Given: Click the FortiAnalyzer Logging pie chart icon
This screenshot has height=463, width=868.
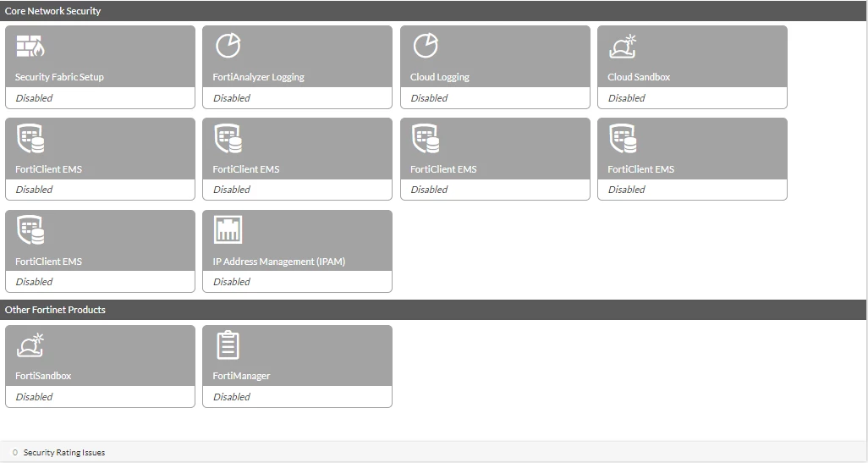Looking at the screenshot, I should 228,46.
